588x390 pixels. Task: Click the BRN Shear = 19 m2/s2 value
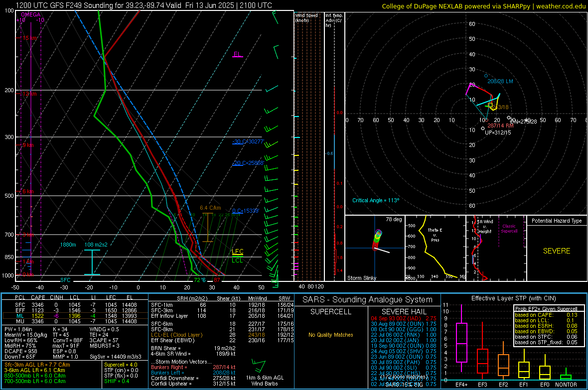[193, 348]
